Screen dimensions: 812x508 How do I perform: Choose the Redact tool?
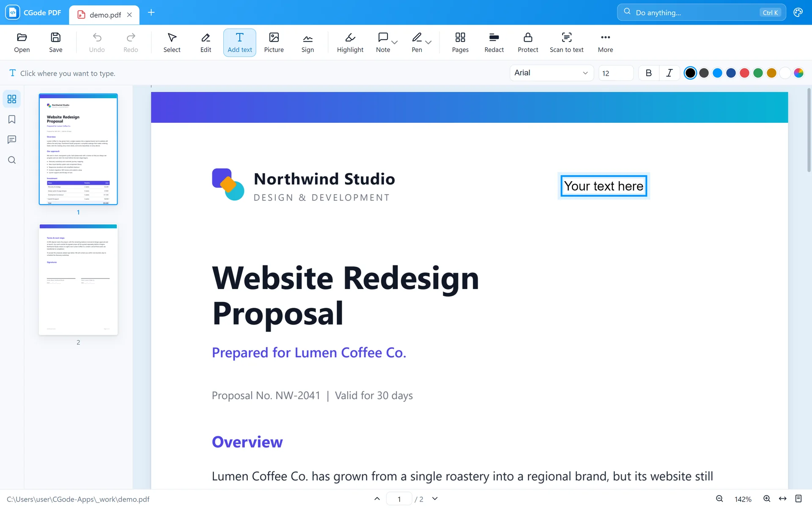494,42
